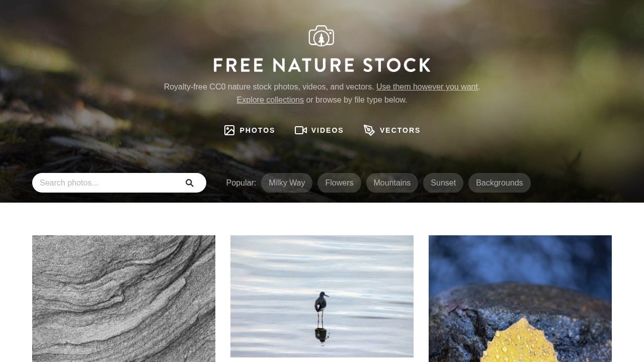
Task: Select the Milky Way popular tag
Action: [287, 183]
